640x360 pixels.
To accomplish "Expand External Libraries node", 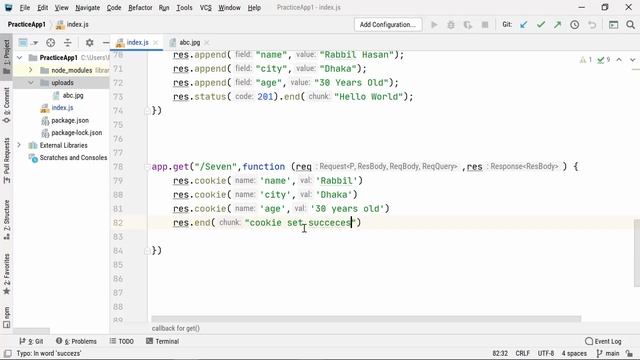I will coord(19,145).
